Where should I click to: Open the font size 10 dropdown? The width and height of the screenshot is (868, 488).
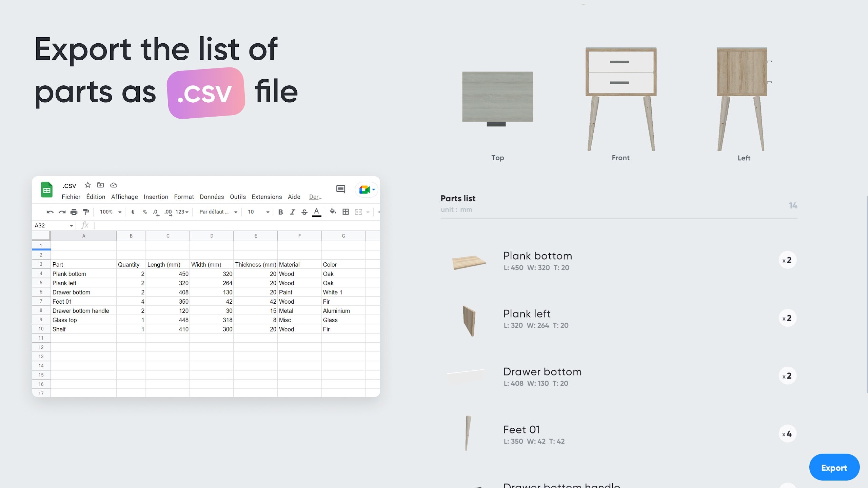click(x=259, y=212)
